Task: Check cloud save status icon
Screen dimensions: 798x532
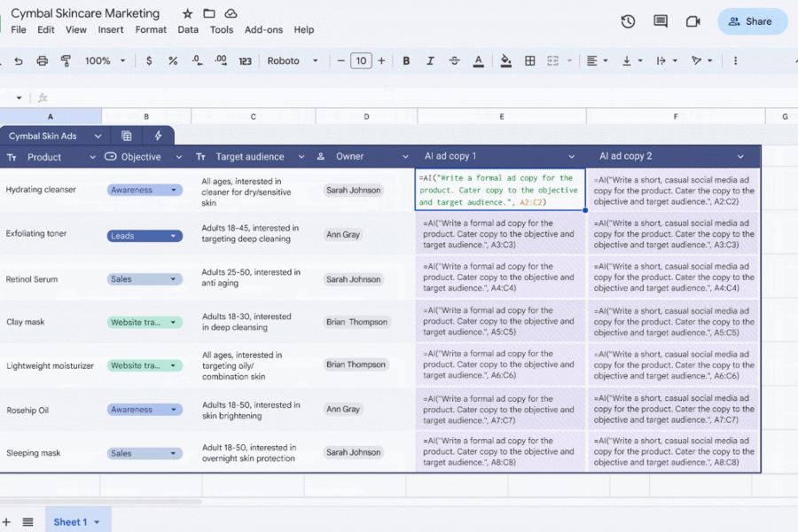Action: coord(231,14)
